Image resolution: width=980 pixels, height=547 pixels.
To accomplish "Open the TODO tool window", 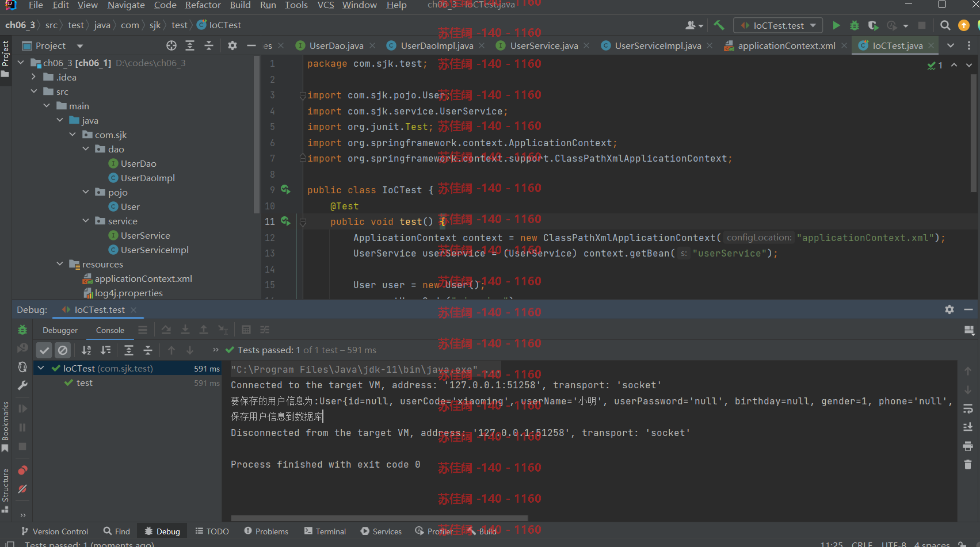I will point(212,531).
